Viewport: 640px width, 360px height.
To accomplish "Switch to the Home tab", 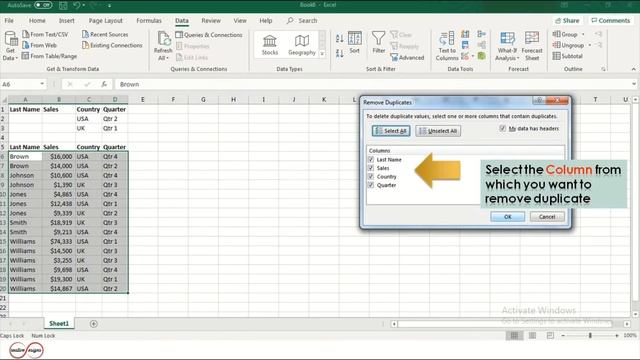I will click(x=37, y=20).
